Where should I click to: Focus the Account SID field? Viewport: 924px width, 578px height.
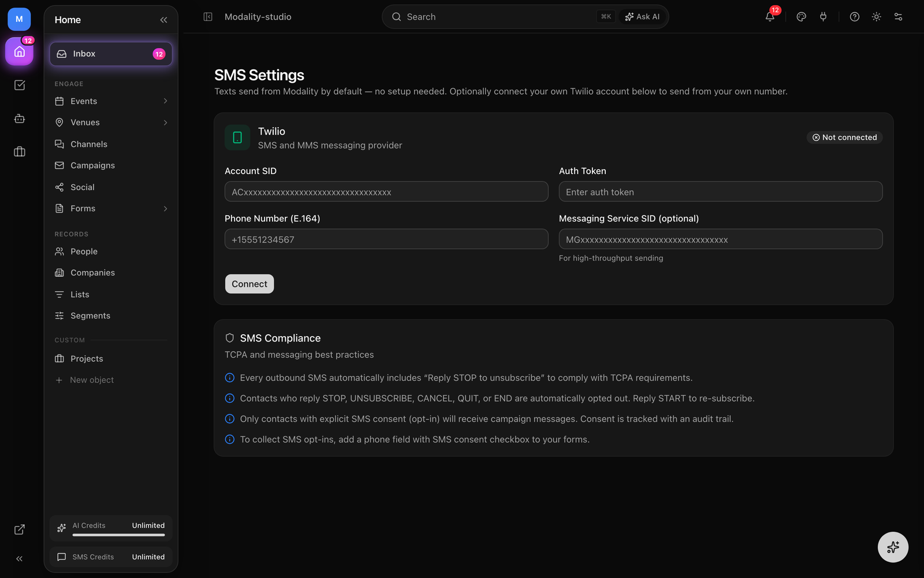(x=386, y=192)
